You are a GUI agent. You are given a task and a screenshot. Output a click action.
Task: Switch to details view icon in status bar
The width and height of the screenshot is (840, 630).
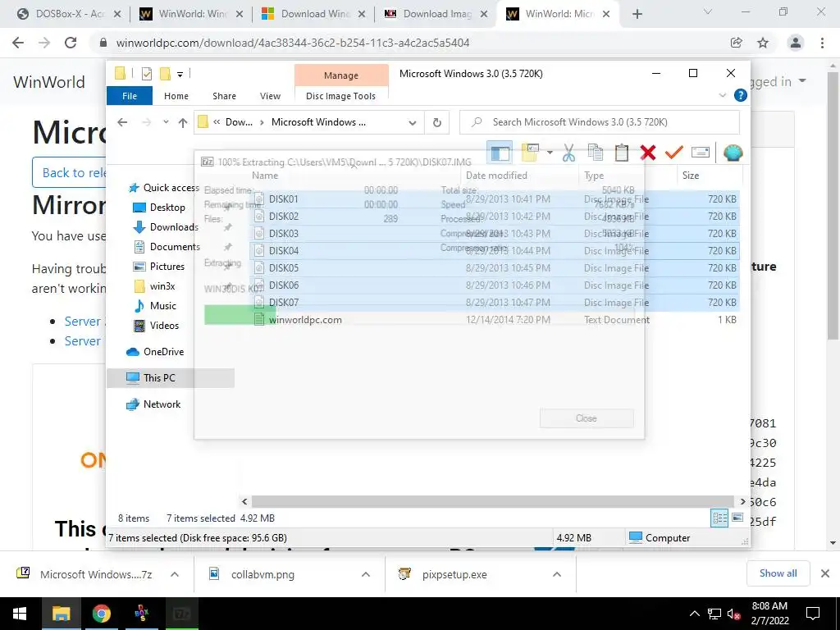719,518
